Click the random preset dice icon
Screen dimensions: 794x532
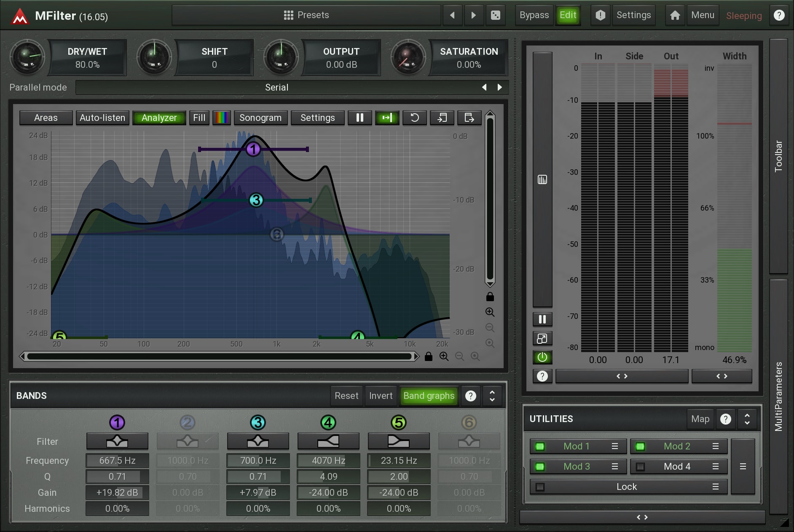coord(496,15)
